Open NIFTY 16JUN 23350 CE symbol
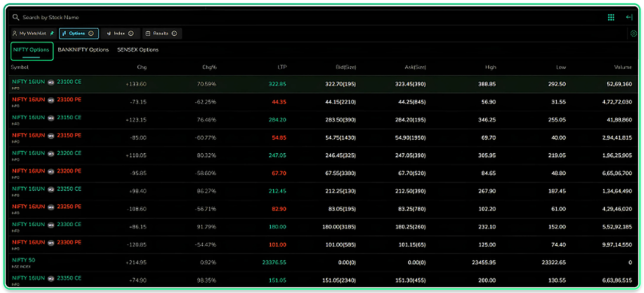Image resolution: width=644 pixels, height=293 pixels. (x=47, y=278)
